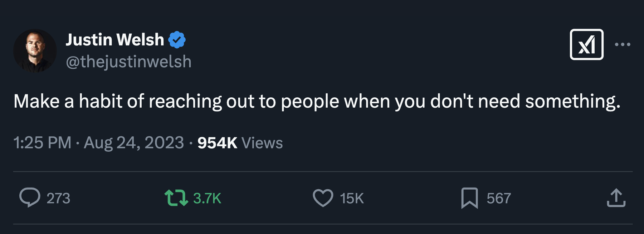Viewport: 644px width, 234px height.
Task: Click the 567 bookmarks count
Action: [x=499, y=198]
